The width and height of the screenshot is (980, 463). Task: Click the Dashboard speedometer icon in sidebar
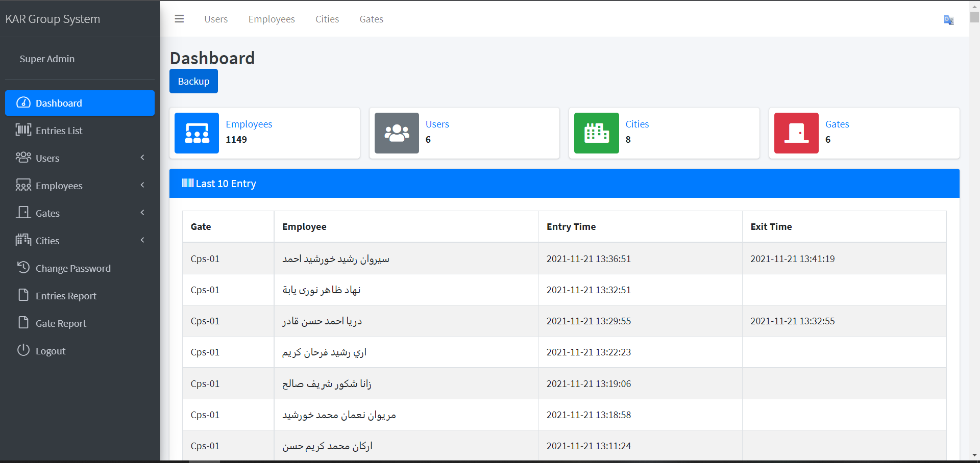[x=22, y=102]
